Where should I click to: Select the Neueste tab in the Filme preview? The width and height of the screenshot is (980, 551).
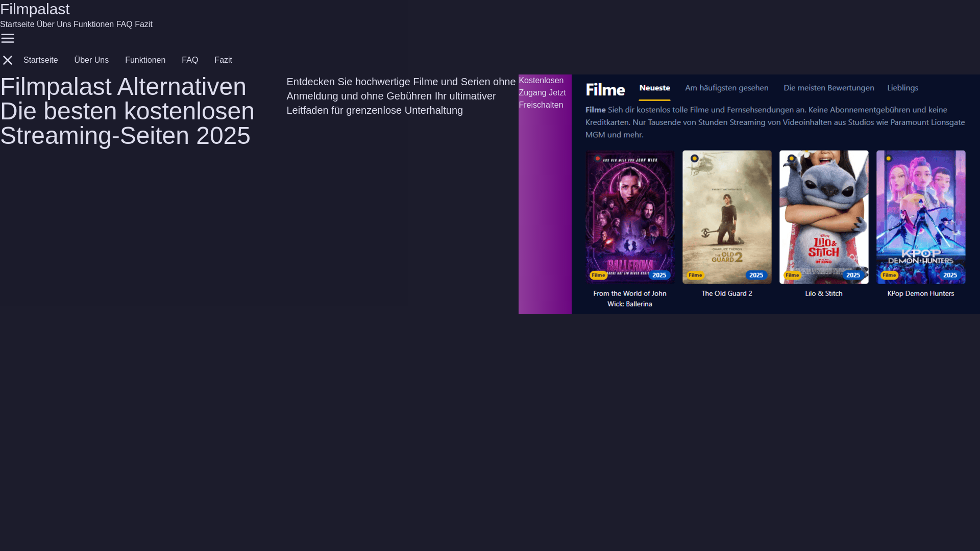click(x=654, y=88)
